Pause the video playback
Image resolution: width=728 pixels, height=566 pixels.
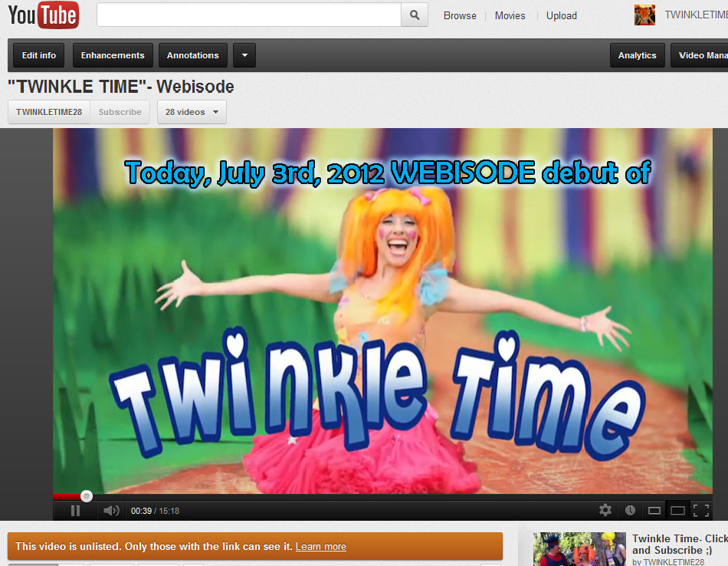click(x=74, y=509)
